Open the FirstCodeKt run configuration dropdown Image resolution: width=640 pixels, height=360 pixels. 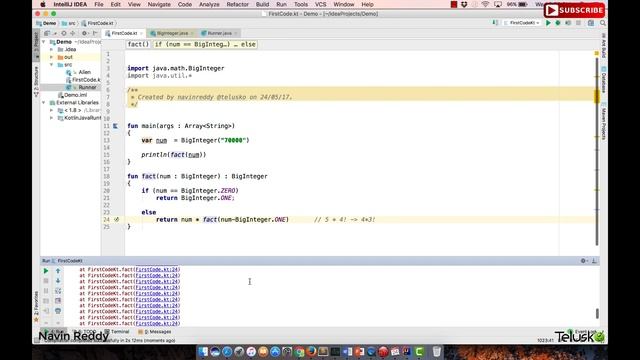(x=522, y=23)
